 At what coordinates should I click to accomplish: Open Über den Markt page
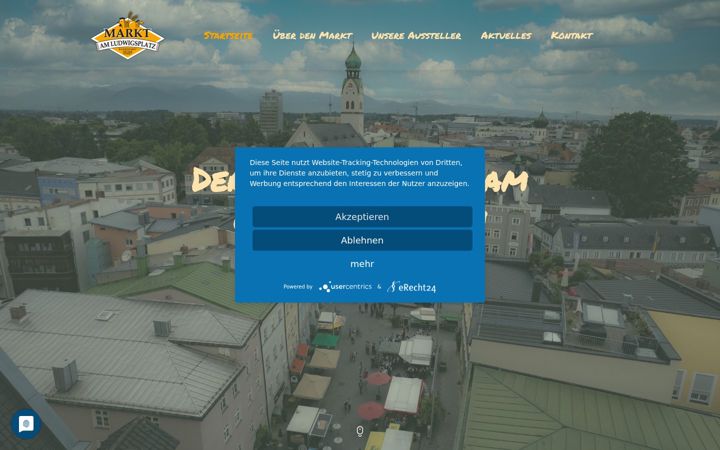[x=312, y=35]
